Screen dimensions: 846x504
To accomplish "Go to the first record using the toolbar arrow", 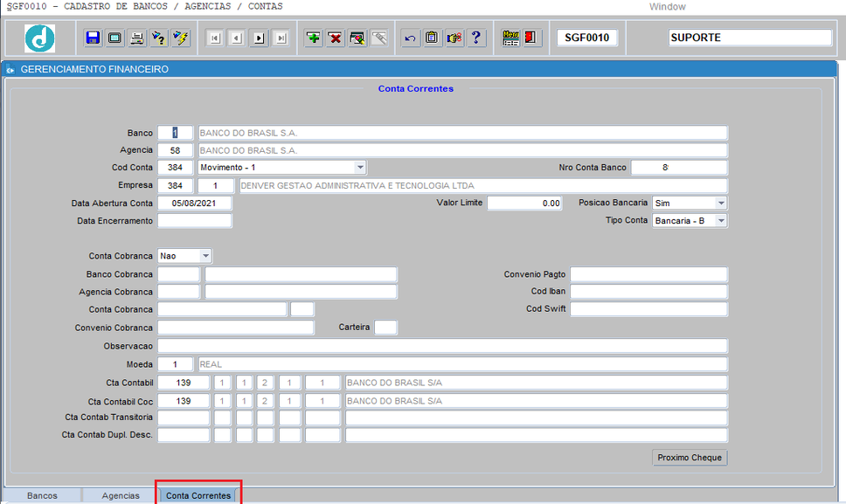I will point(215,38).
